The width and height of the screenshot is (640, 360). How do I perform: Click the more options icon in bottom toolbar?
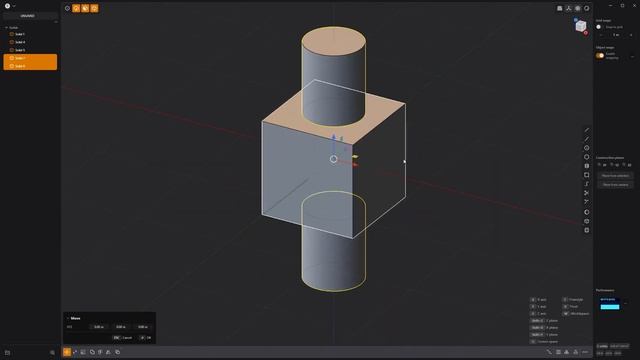(x=585, y=352)
